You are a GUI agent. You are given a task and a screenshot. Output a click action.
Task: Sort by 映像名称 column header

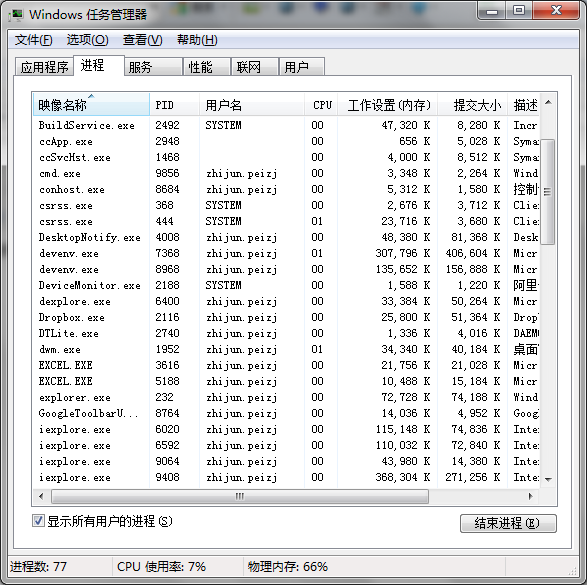click(91, 104)
